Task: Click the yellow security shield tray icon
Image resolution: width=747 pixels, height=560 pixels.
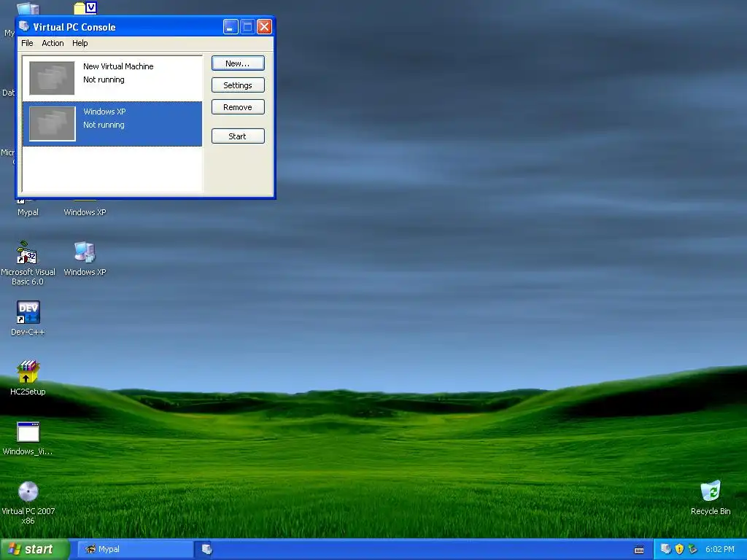Action: pyautogui.click(x=679, y=549)
